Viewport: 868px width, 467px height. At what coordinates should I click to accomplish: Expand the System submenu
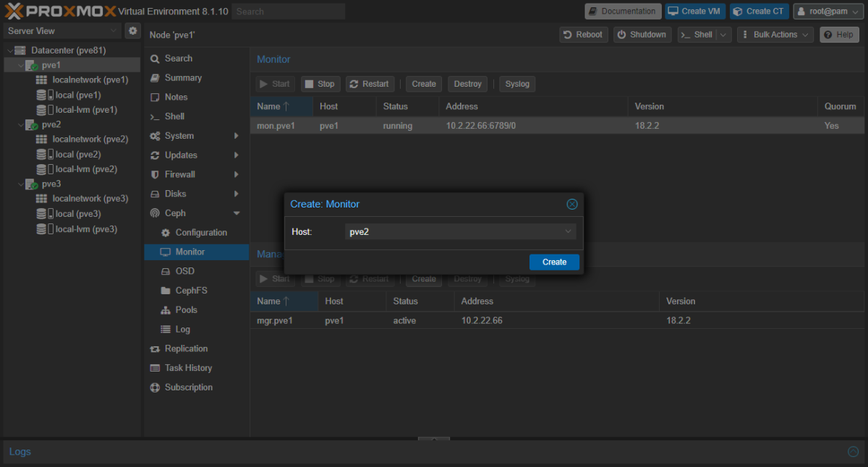coord(236,136)
